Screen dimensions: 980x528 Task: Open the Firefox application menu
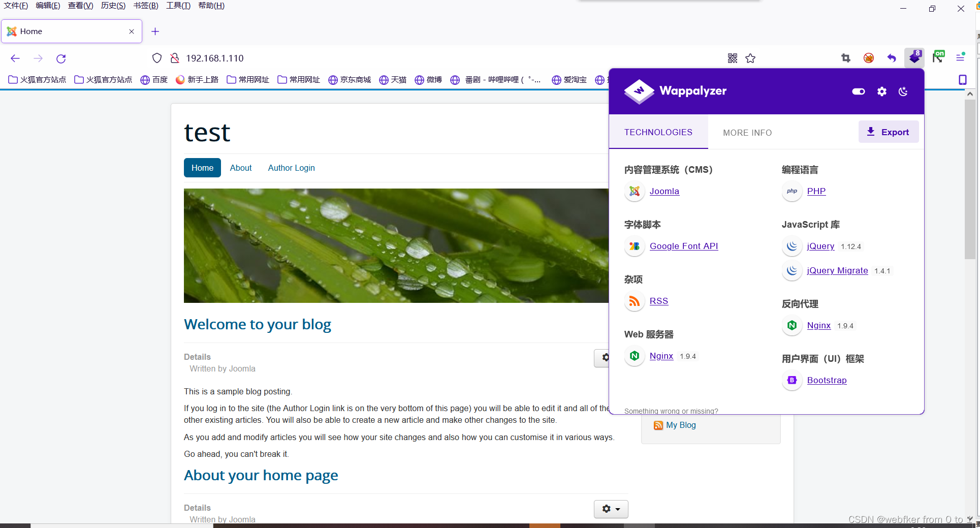click(x=960, y=57)
